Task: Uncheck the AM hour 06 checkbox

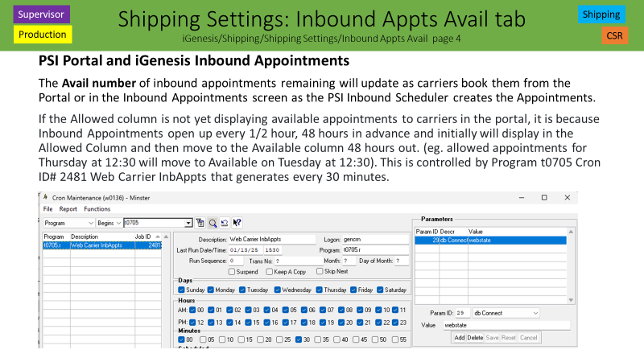Action: click(304, 310)
